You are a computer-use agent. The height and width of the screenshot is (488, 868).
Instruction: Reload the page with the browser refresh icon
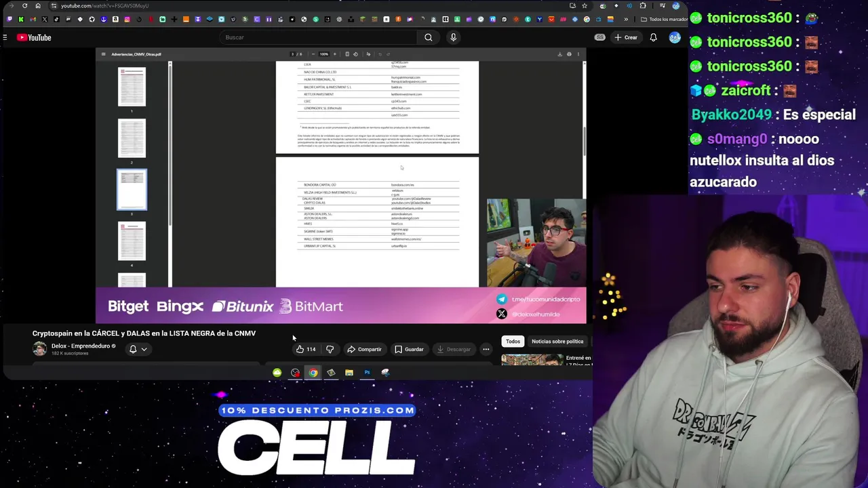24,5
